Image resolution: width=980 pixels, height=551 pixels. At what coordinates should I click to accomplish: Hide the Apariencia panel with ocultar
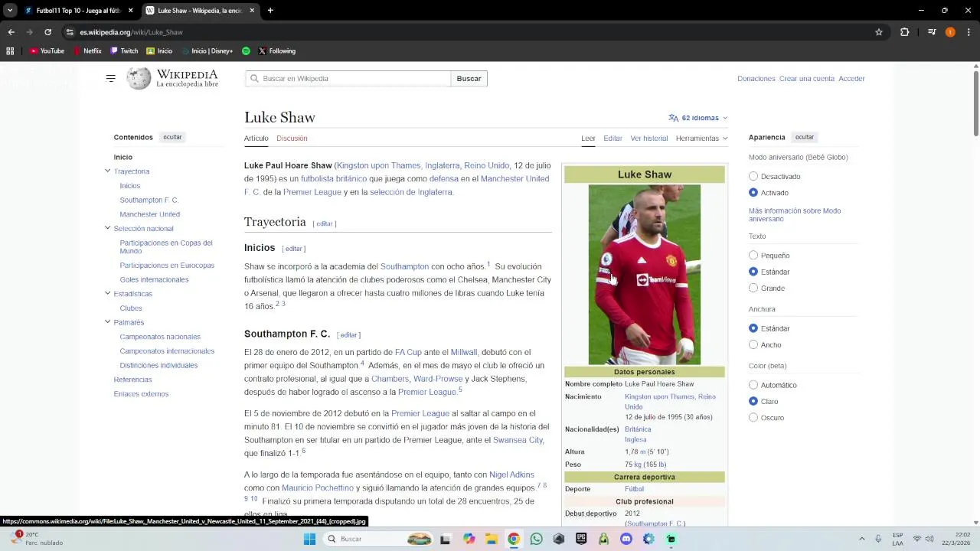coord(805,137)
